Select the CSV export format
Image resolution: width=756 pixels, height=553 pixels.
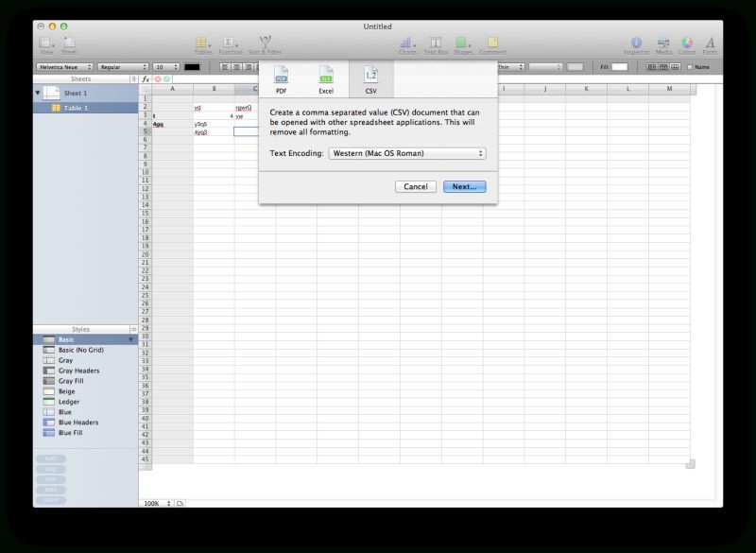coord(369,78)
